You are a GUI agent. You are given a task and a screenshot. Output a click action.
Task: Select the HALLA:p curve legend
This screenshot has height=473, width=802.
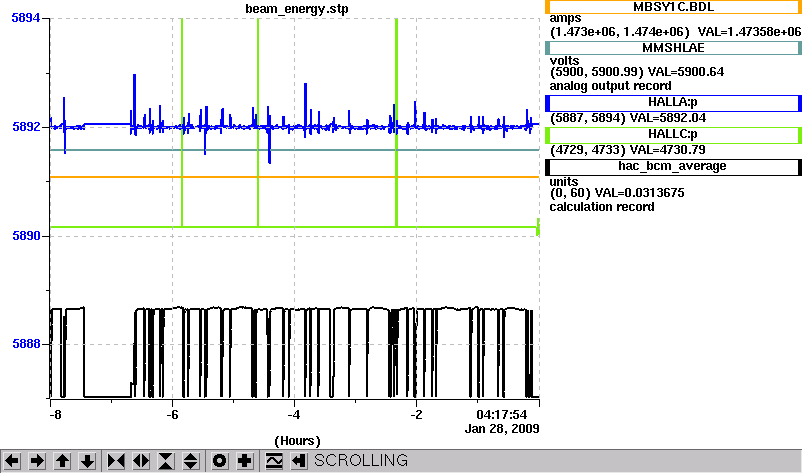tap(673, 103)
